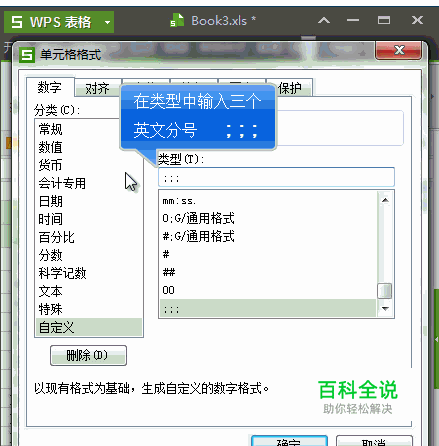Choose the single # format type
The height and width of the screenshot is (446, 439).
[268, 255]
